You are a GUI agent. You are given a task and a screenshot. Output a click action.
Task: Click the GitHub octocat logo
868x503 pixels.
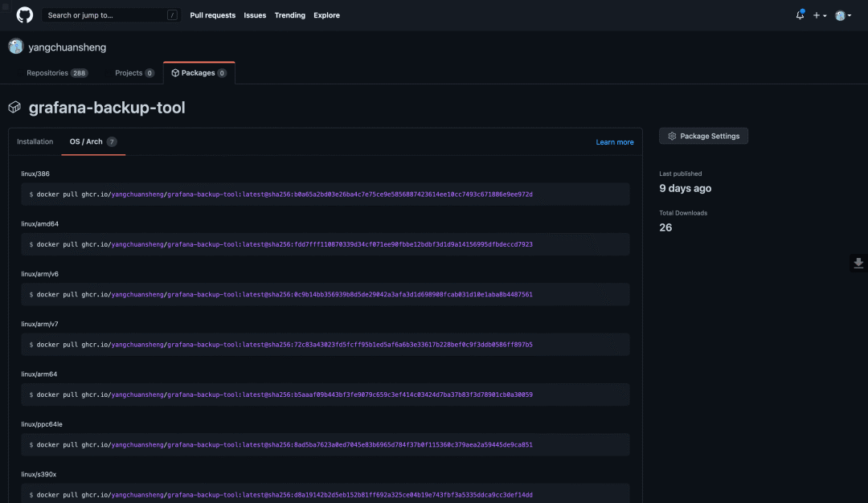tap(23, 14)
